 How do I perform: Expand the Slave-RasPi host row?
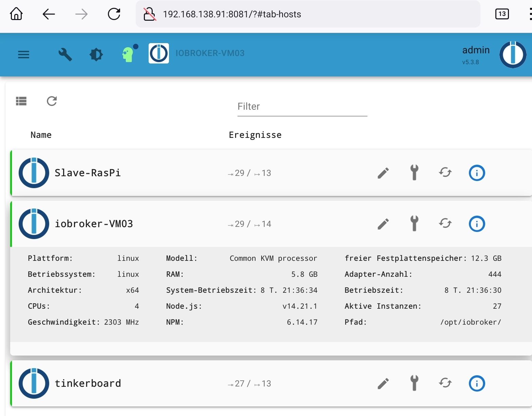[x=271, y=173]
